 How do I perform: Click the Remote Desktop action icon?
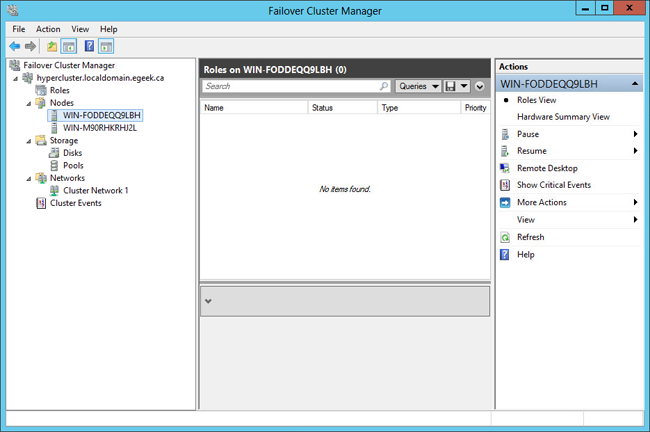click(x=505, y=168)
